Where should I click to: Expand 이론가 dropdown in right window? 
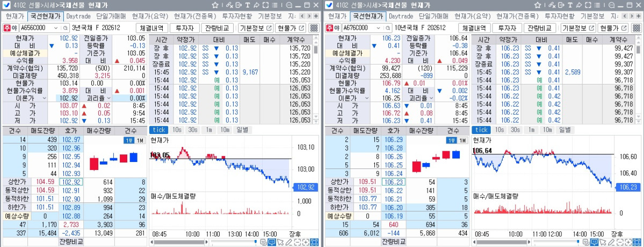(366, 98)
